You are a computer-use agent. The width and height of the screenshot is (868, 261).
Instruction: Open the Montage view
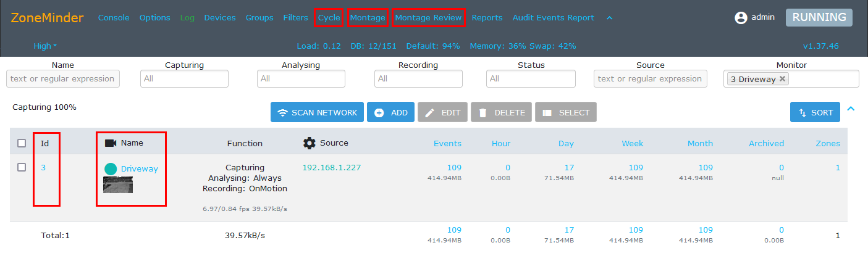coord(368,18)
